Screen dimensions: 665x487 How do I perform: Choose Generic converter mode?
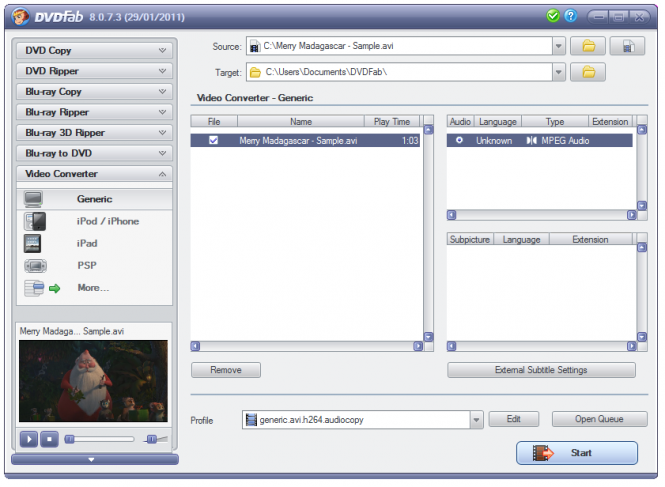(94, 199)
